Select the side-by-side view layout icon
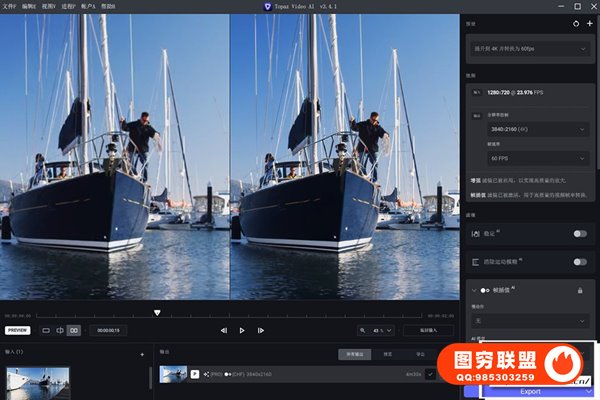The width and height of the screenshot is (600, 400). (73, 330)
